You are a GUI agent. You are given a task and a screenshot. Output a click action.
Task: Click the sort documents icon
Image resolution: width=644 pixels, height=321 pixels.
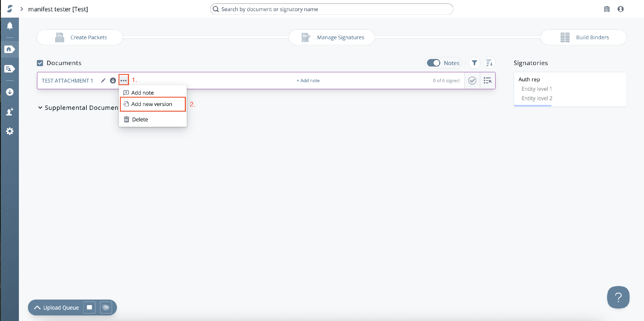pos(489,63)
